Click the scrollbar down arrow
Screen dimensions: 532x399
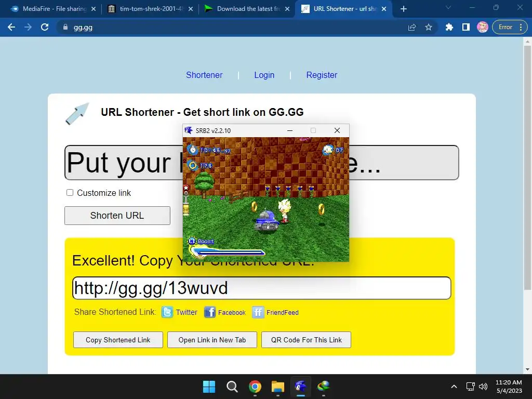(x=527, y=369)
